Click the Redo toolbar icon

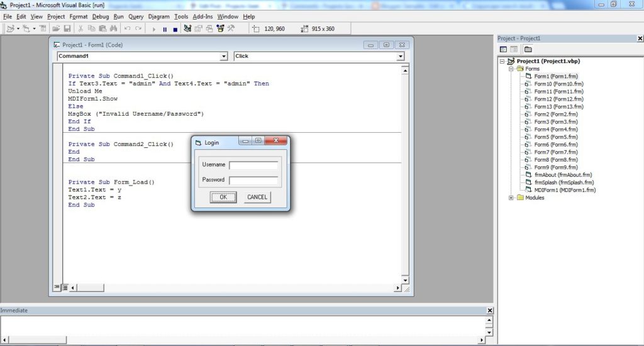(138, 29)
